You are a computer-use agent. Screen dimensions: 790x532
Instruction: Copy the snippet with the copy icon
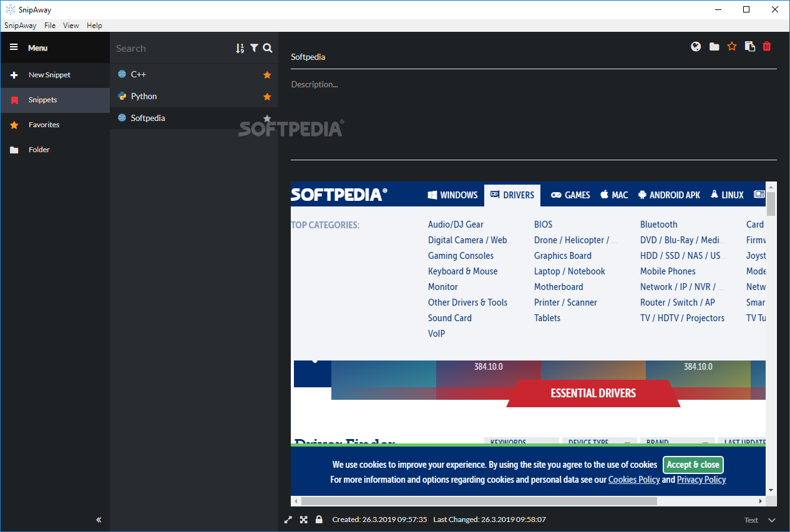750,46
